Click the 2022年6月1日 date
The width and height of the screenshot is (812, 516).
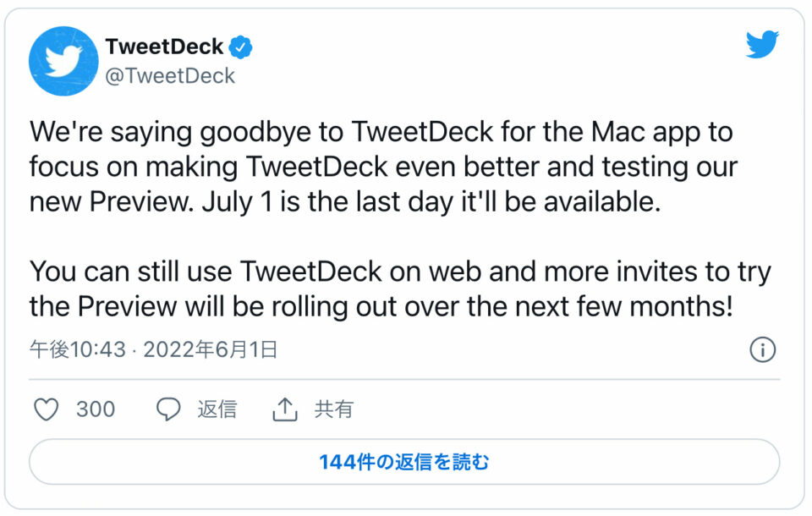coord(211,349)
